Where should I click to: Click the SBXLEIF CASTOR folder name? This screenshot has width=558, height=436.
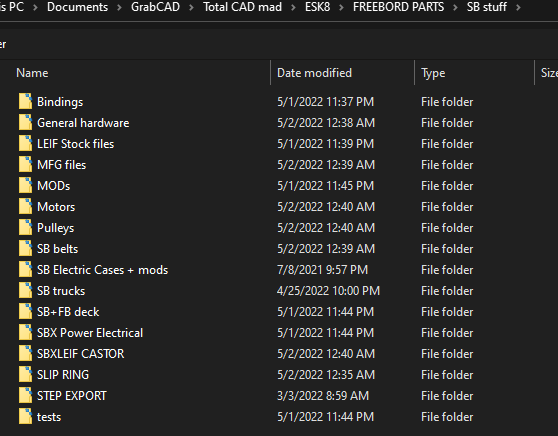(x=81, y=354)
